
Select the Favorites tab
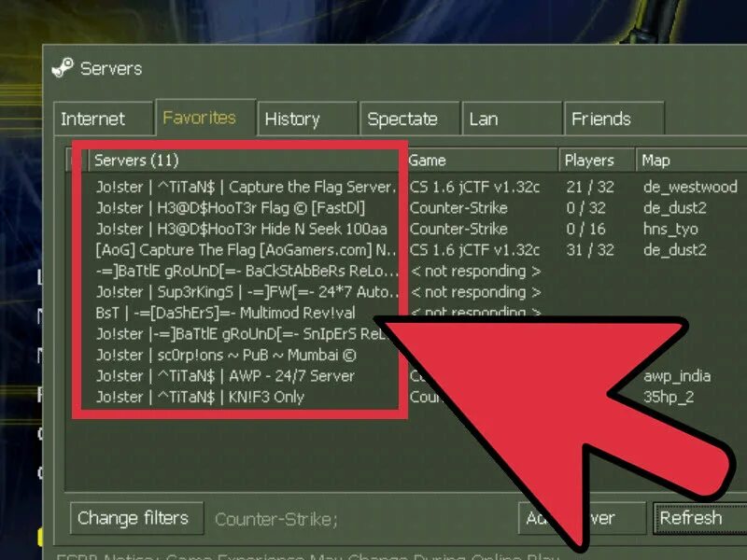(205, 118)
